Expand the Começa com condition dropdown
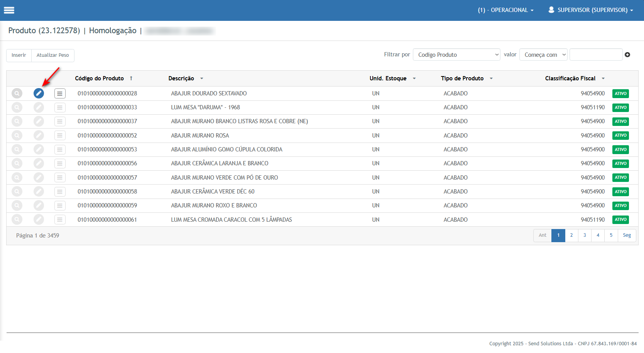This screenshot has width=644, height=353. pyautogui.click(x=543, y=55)
